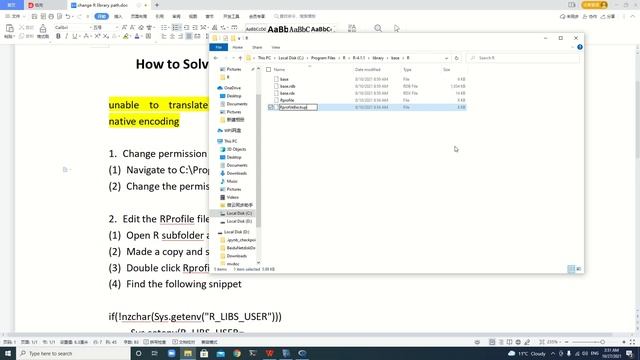This screenshot has height=360, width=640.
Task: Click the file rename text box
Action: coord(298,107)
